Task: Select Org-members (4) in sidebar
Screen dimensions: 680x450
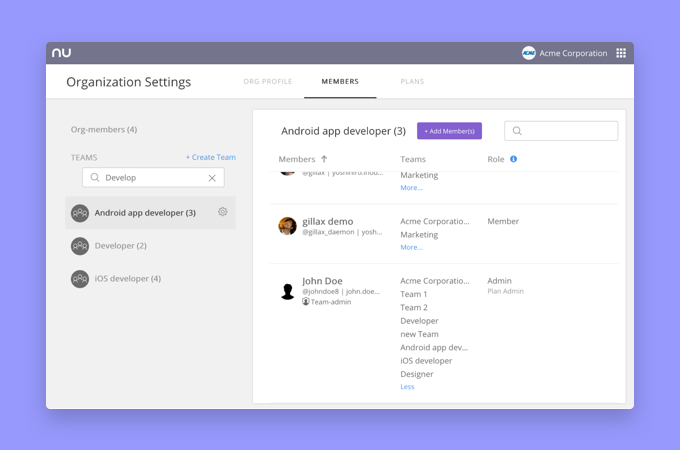Action: (x=104, y=130)
